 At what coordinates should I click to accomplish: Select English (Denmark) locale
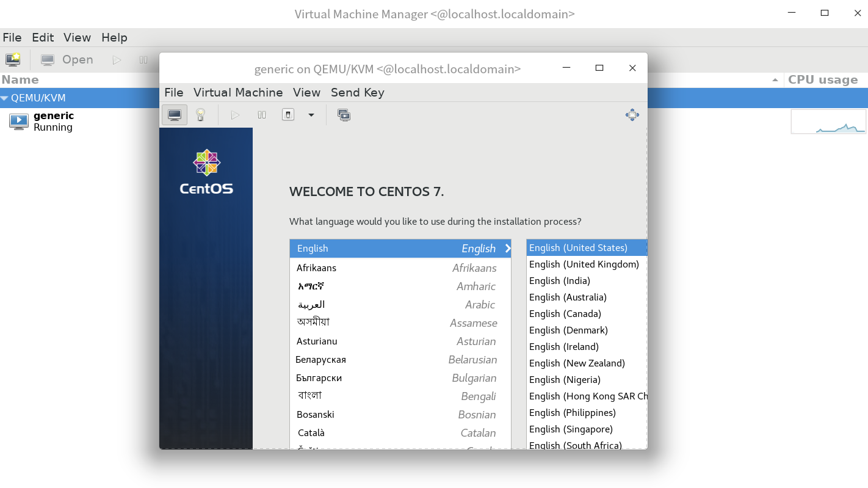[x=587, y=330]
